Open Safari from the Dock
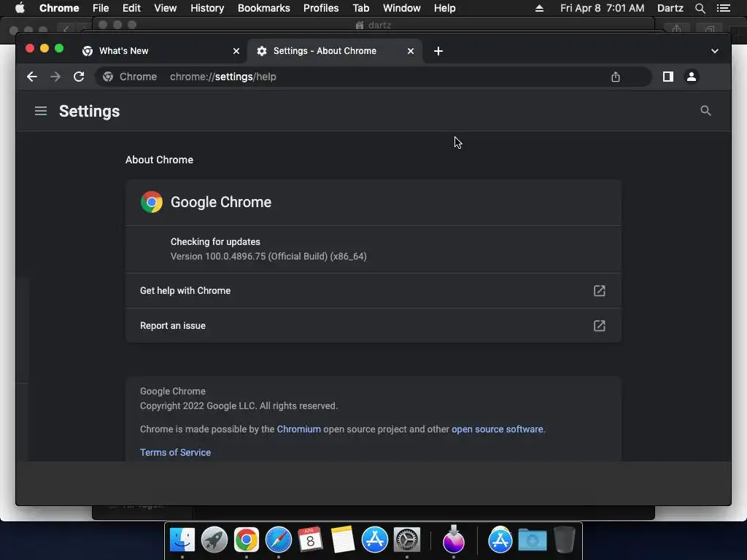 pos(278,540)
